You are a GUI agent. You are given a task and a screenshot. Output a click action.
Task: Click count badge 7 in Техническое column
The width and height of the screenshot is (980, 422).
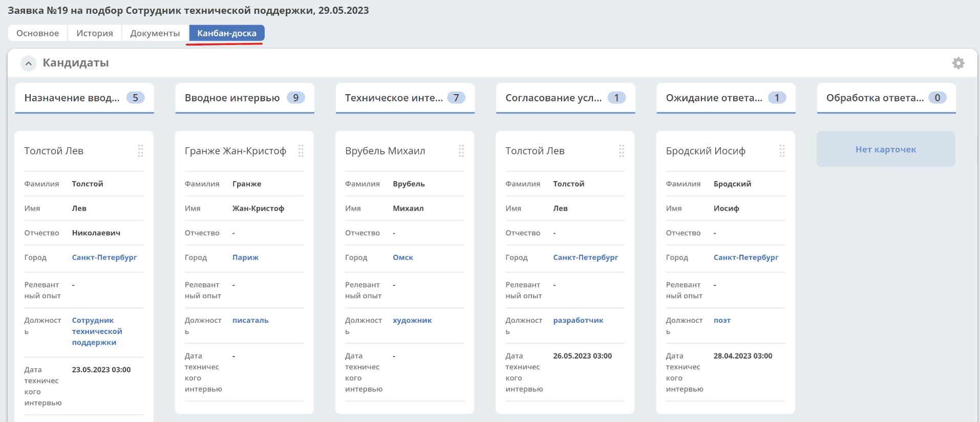pos(456,98)
